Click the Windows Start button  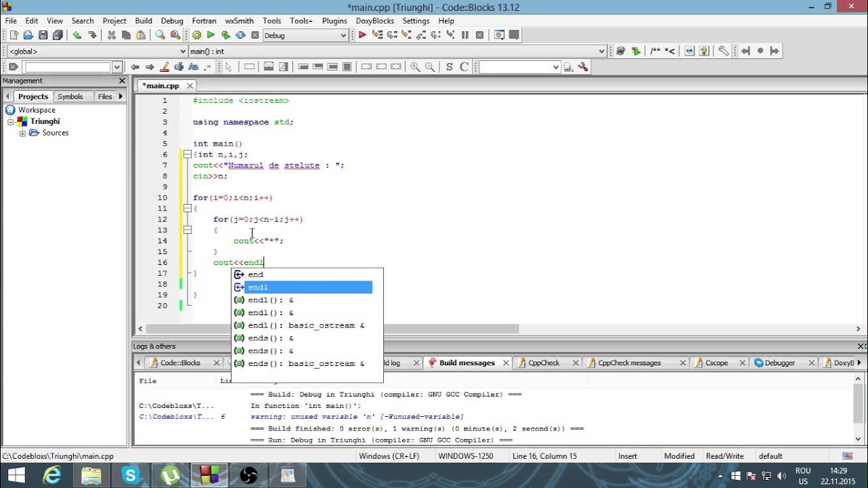(x=15, y=474)
